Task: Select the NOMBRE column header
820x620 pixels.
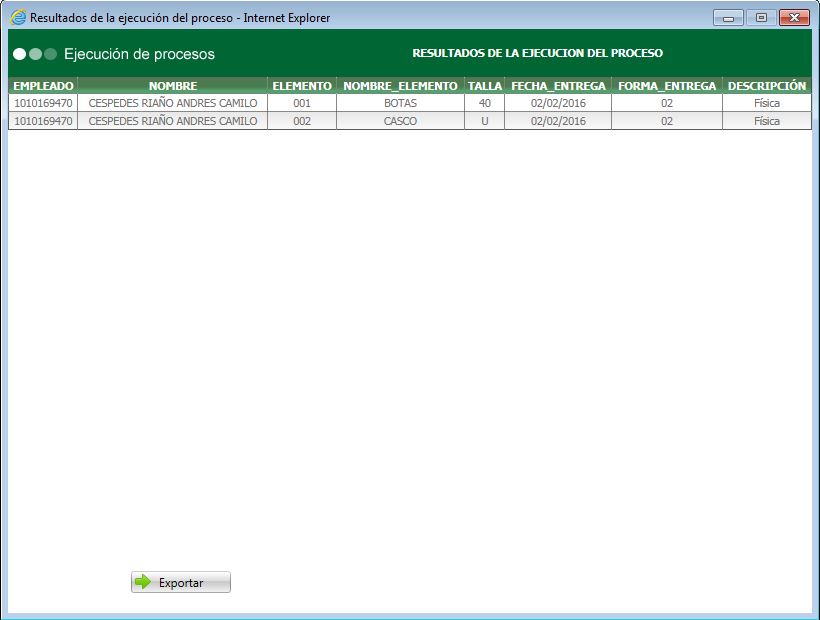Action: tap(171, 86)
